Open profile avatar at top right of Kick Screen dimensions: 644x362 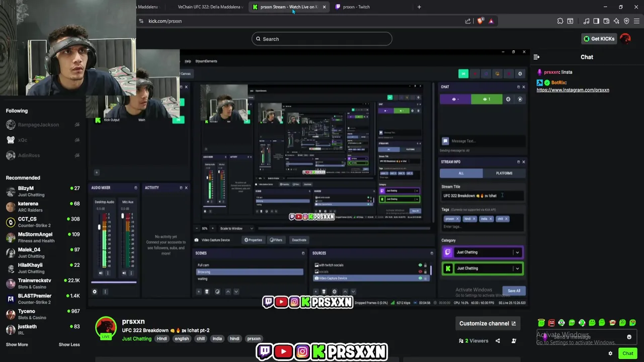tap(625, 39)
